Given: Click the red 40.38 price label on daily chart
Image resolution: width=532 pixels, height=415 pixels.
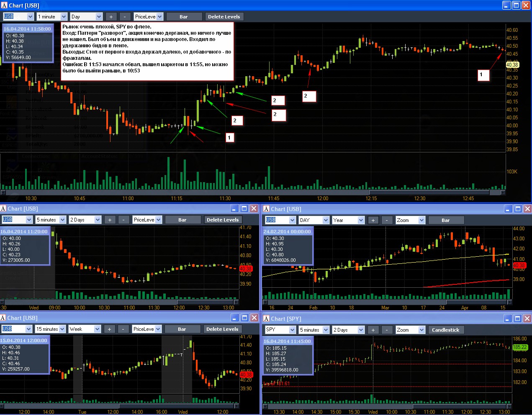Looking at the screenshot, I should [x=519, y=265].
